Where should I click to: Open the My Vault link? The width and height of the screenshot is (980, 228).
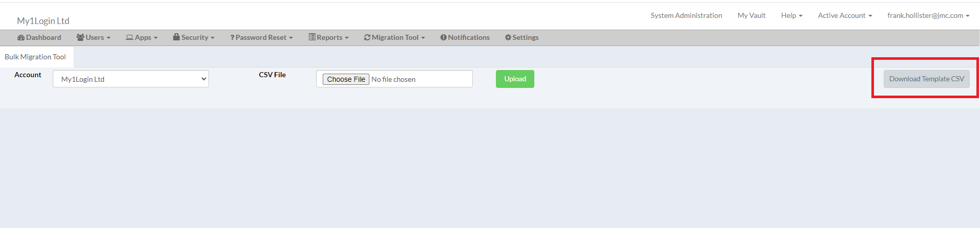click(x=752, y=16)
